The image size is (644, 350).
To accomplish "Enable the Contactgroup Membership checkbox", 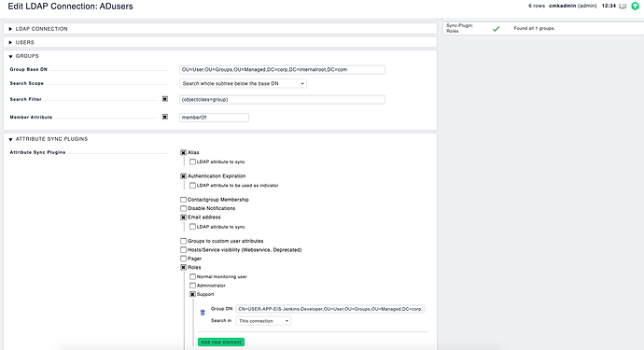I will pos(183,200).
